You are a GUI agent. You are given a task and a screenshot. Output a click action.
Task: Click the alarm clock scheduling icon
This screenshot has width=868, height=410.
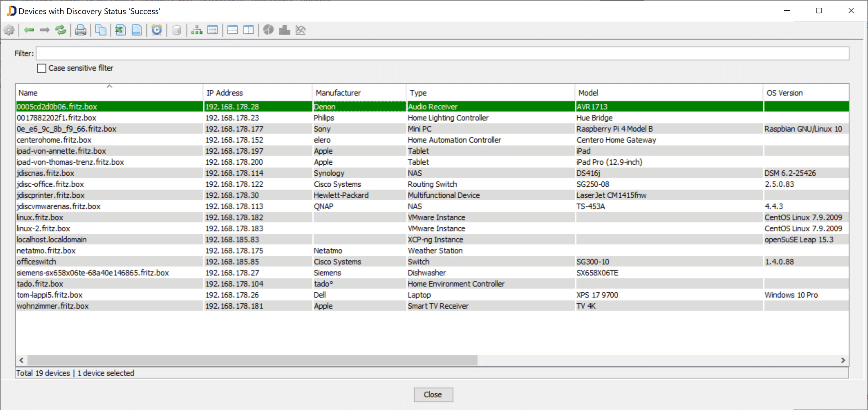click(x=157, y=30)
